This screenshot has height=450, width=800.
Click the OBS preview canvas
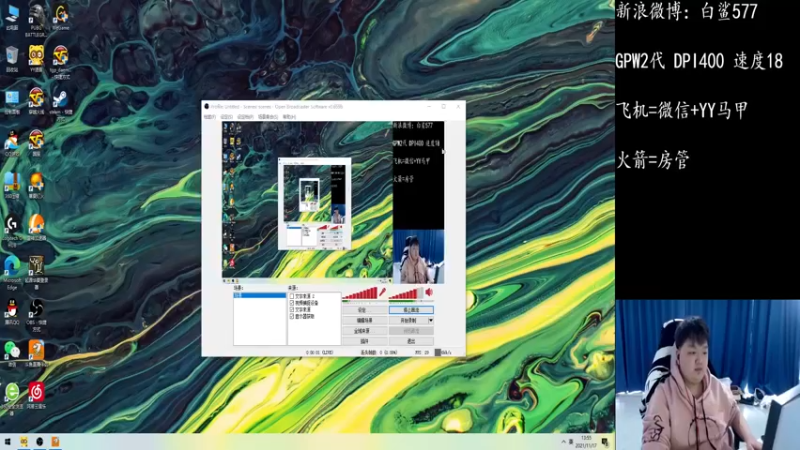(x=333, y=202)
